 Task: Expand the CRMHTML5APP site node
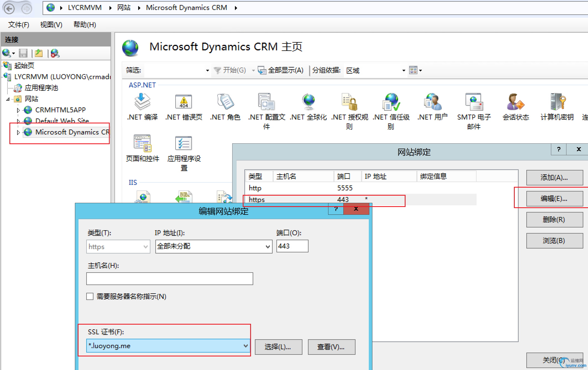(x=18, y=110)
